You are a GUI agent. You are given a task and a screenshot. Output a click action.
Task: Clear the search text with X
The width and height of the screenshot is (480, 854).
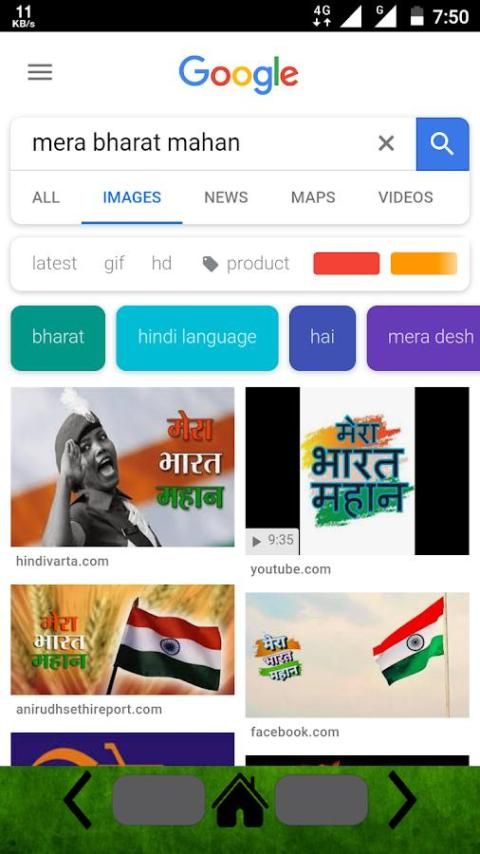[x=386, y=143]
